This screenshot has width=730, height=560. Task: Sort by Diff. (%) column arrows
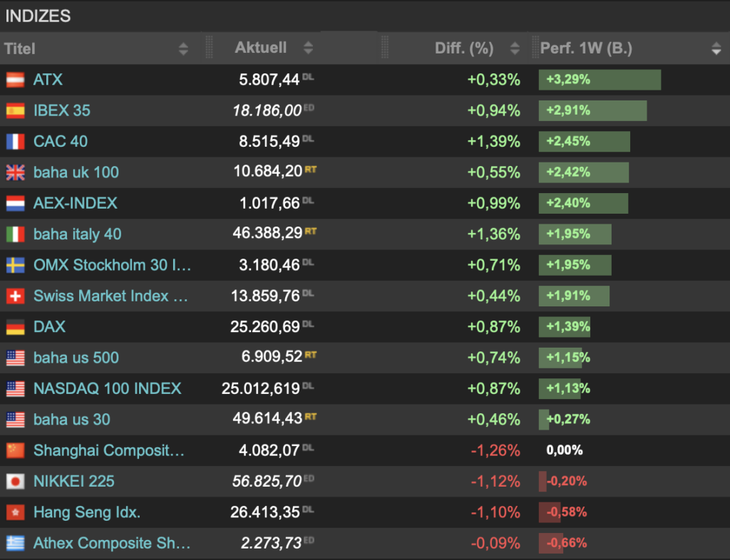point(515,48)
